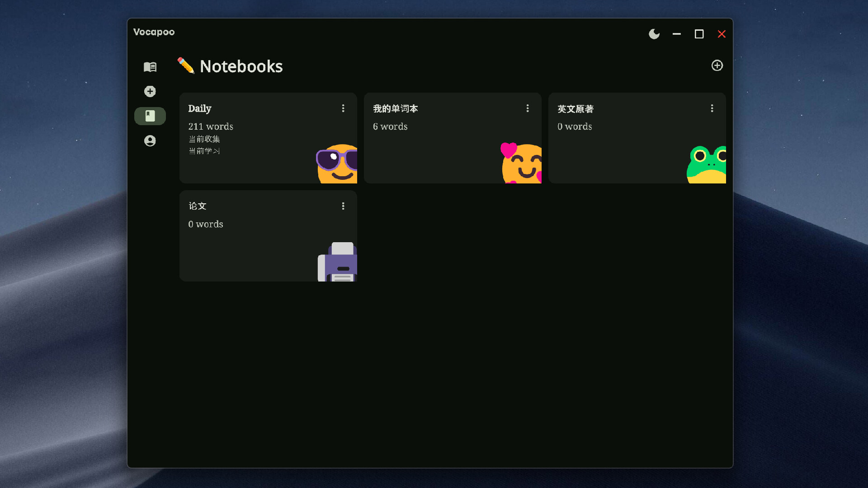This screenshot has height=488, width=868.
Task: Open the options menu on 我的单词本 card
Action: (527, 108)
